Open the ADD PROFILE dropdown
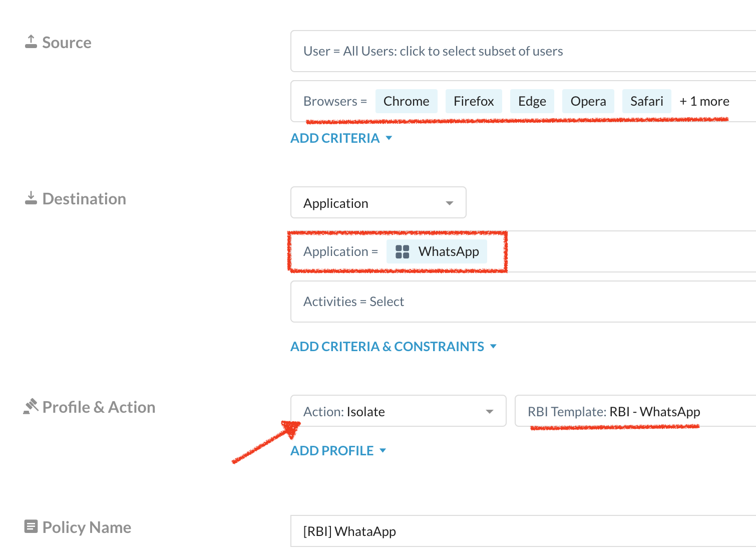This screenshot has height=560, width=756. point(338,451)
